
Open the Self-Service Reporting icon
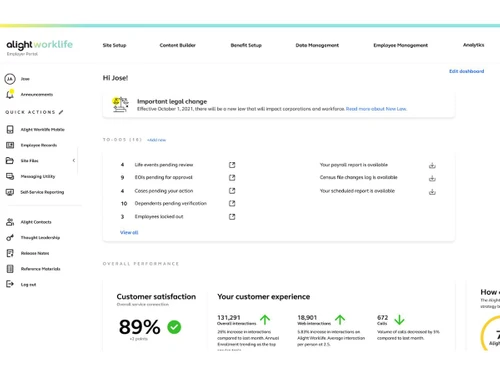10,192
